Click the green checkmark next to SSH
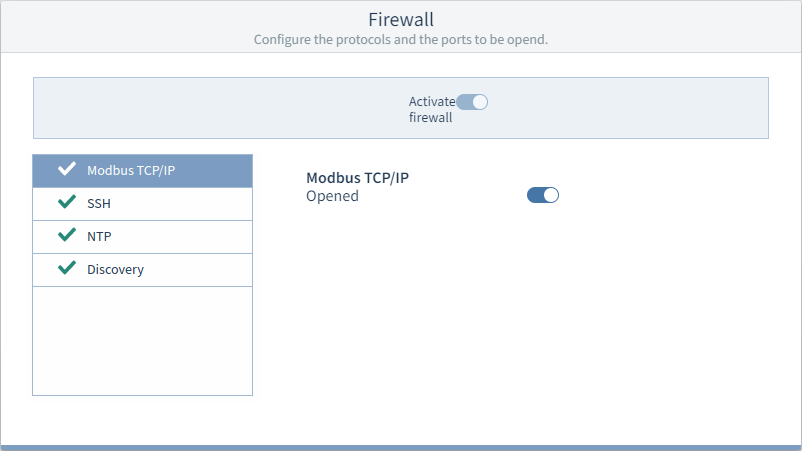 pos(67,202)
